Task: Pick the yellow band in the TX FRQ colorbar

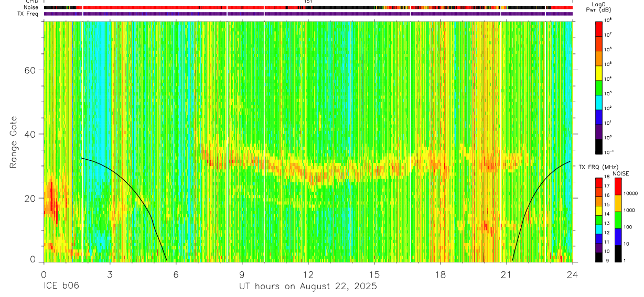Action: [x=599, y=211]
